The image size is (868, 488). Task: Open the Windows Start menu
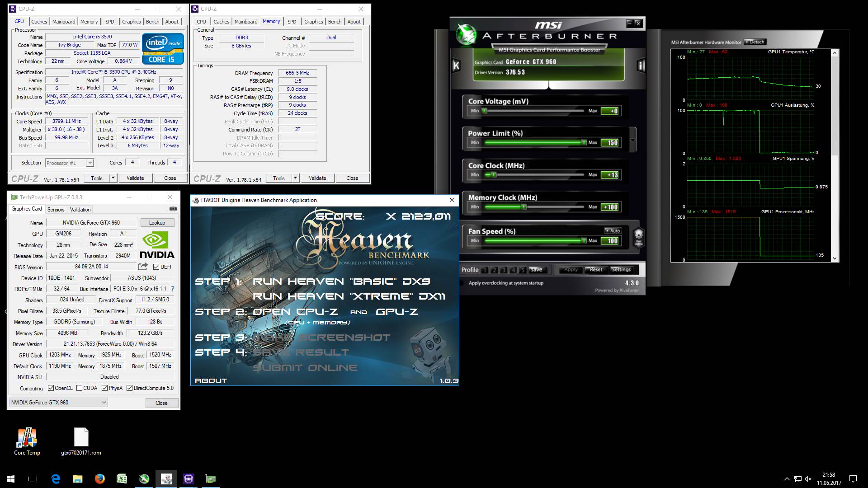coord(11,479)
